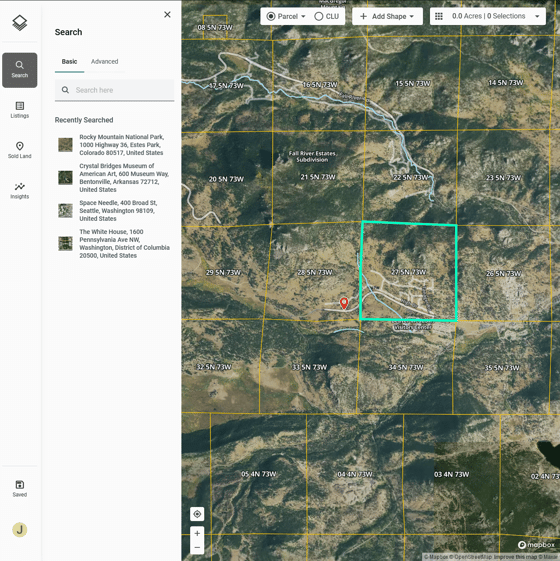The height and width of the screenshot is (561, 560).
Task: Click the 21 5N 73W section label
Action: 318,177
